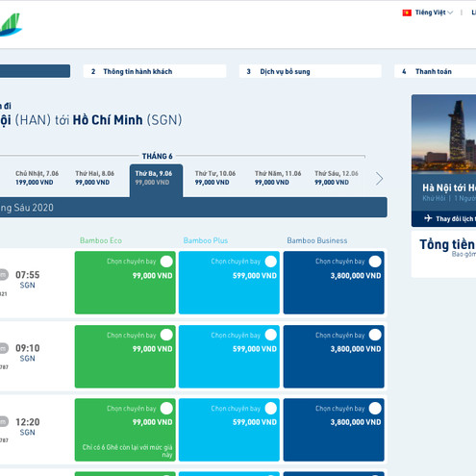Click the Bamboo Eco column header
This screenshot has height=476, width=476.
[101, 240]
